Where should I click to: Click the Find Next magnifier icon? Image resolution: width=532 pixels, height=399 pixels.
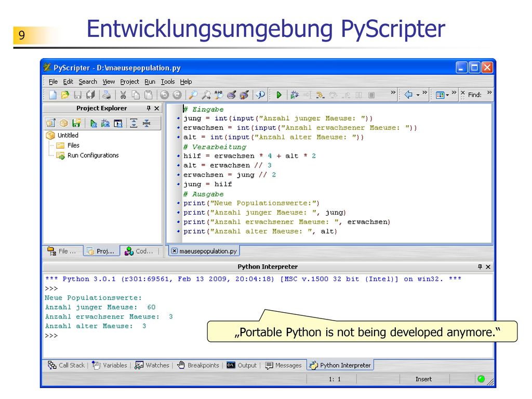pyautogui.click(x=206, y=95)
